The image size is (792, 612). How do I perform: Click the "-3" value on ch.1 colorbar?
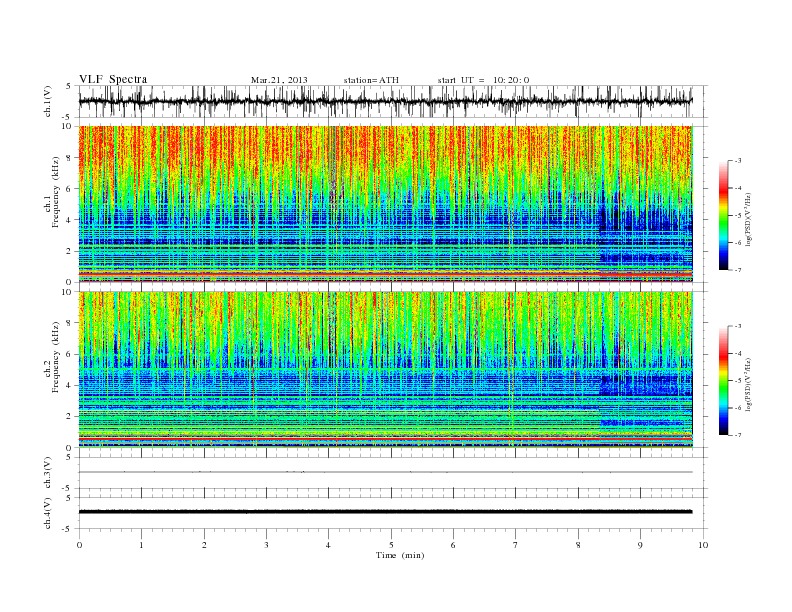[737, 161]
